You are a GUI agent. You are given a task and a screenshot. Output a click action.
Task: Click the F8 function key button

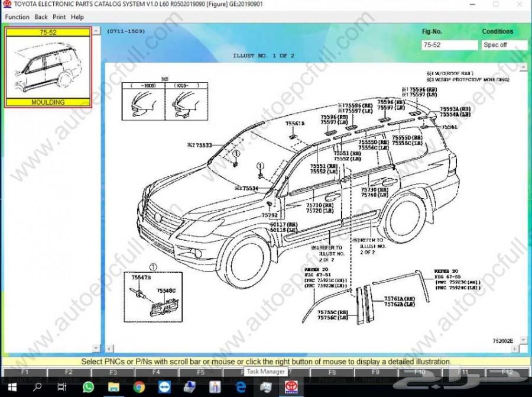pos(332,373)
